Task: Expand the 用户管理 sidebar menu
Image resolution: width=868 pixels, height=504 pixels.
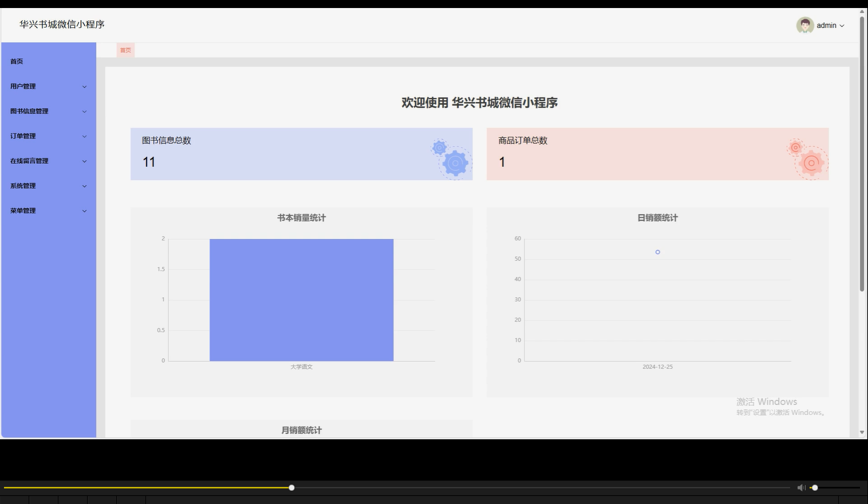Action: pos(49,86)
